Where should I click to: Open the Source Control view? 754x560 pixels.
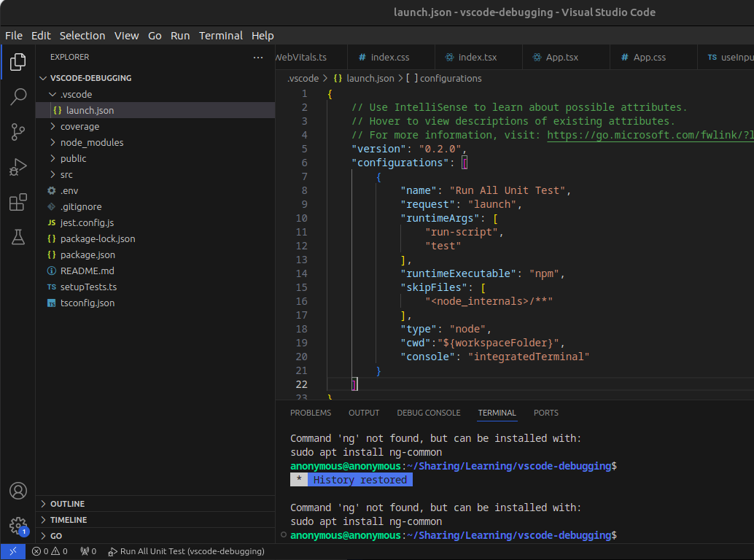[x=18, y=132]
